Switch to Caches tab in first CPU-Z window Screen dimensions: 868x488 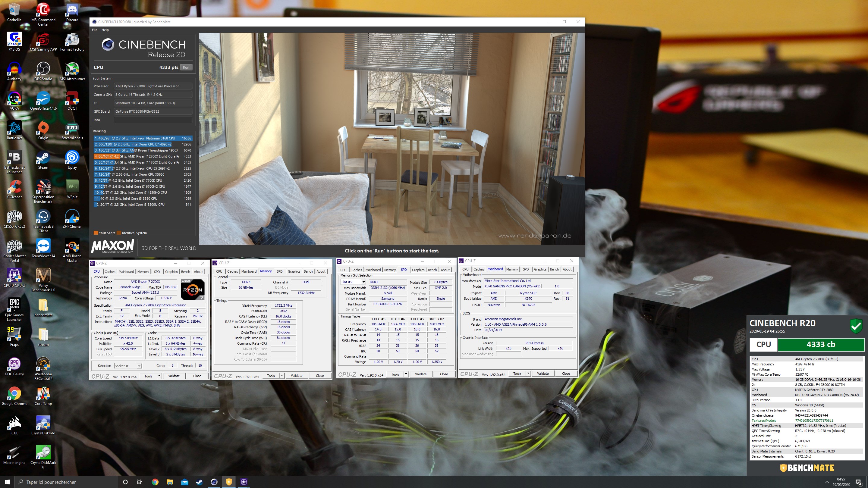[x=110, y=271]
